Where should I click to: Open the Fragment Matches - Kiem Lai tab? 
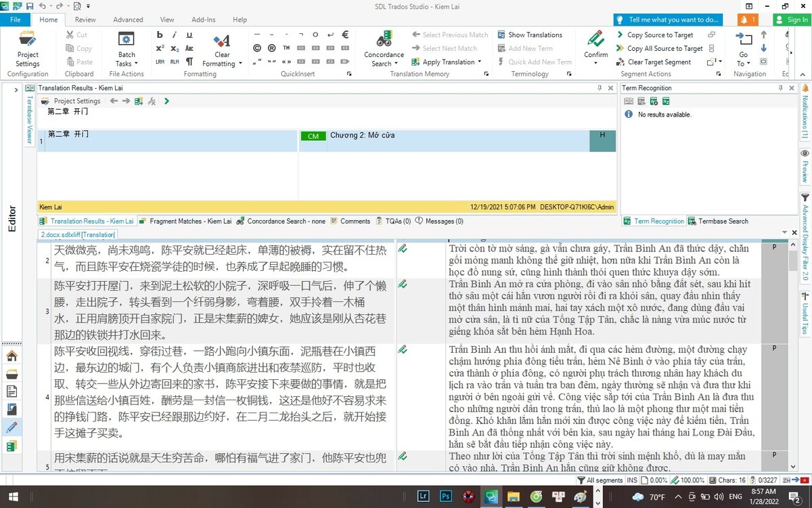click(185, 221)
